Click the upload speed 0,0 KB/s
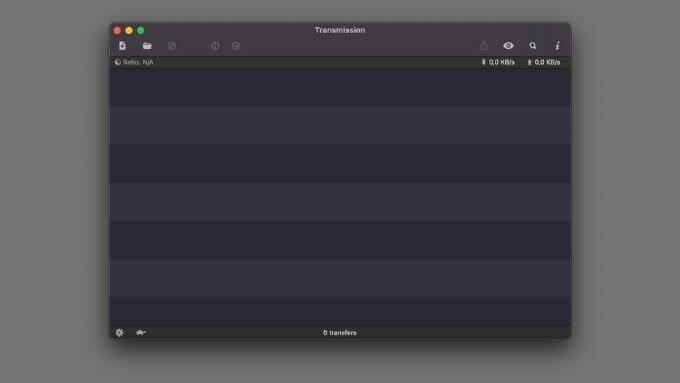The image size is (680, 383). pos(543,62)
